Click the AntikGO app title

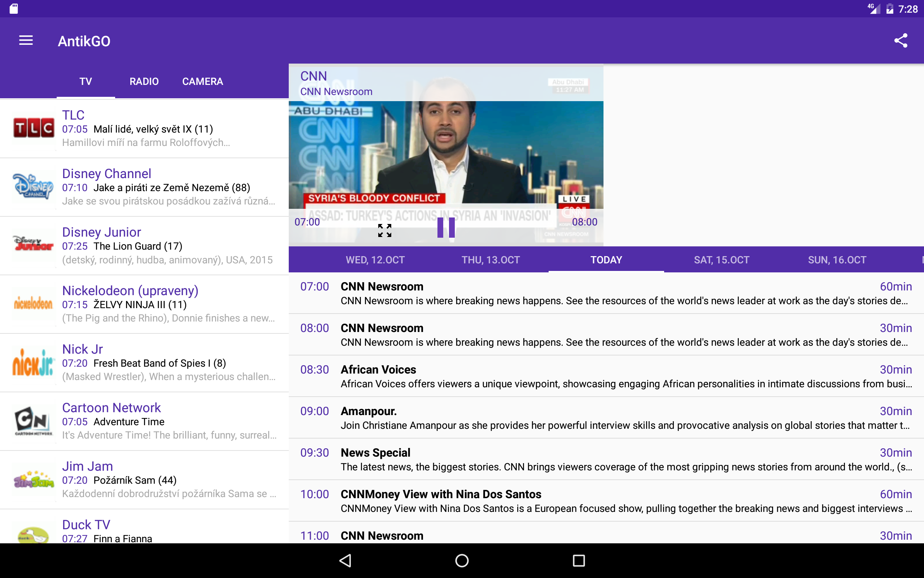click(84, 41)
